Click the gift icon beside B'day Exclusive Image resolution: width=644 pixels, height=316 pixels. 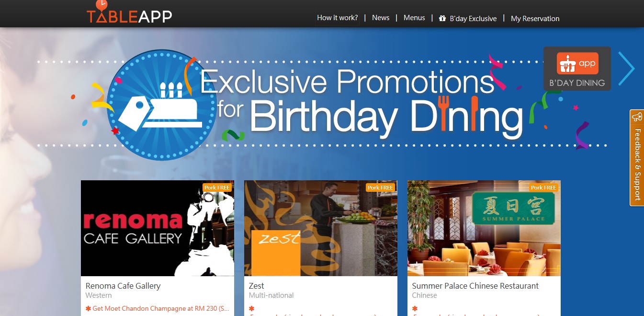click(x=442, y=19)
